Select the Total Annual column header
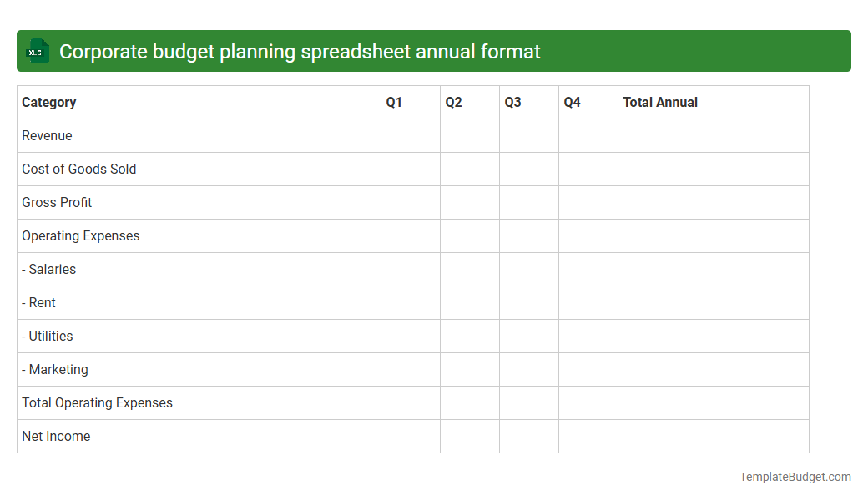868x501 pixels. coord(660,102)
